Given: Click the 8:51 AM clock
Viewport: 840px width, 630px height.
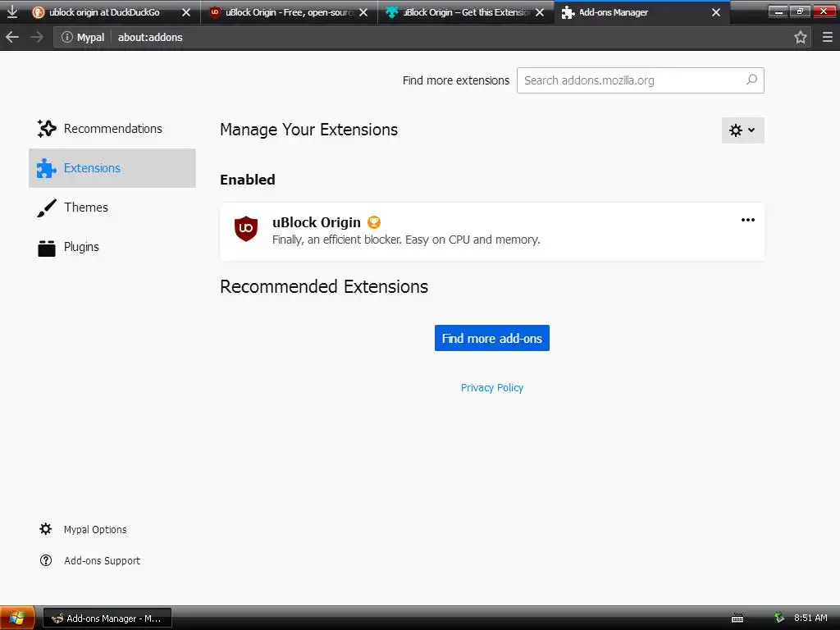Looking at the screenshot, I should pyautogui.click(x=810, y=618).
